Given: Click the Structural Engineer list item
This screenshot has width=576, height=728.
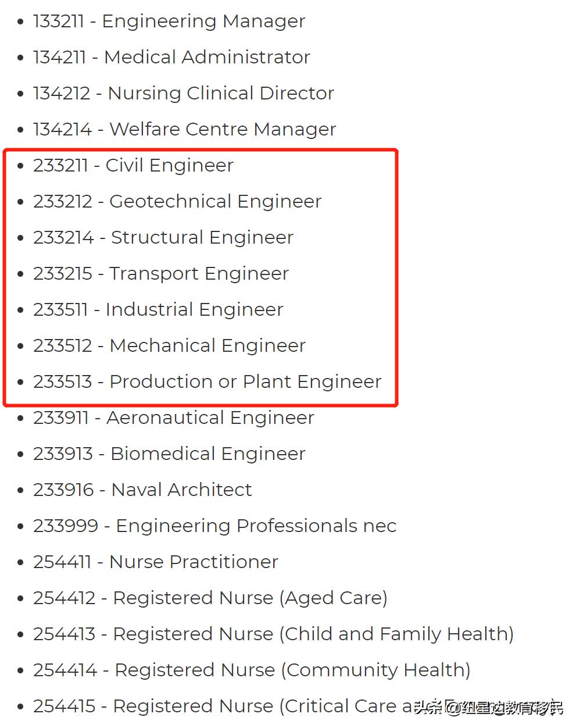Looking at the screenshot, I should click(163, 238).
